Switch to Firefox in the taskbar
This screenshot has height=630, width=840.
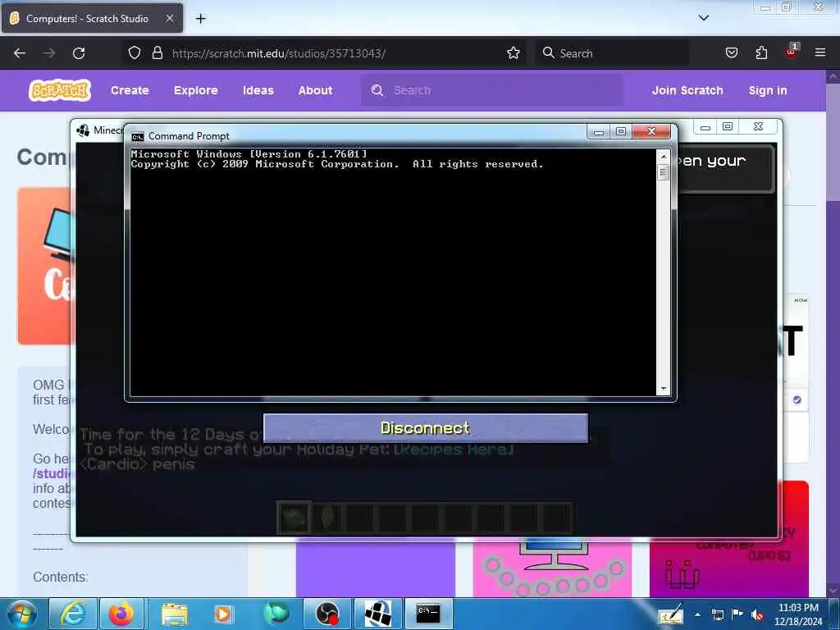coord(121,614)
